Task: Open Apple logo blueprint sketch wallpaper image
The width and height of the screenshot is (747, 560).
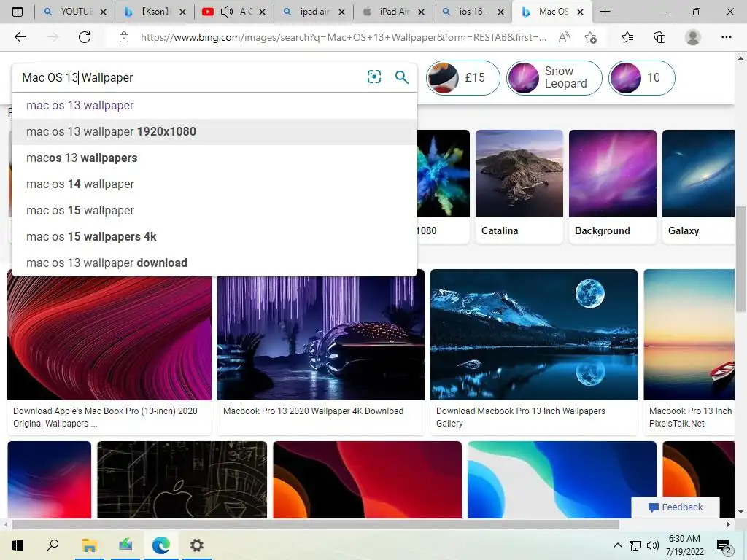Action: click(182, 480)
